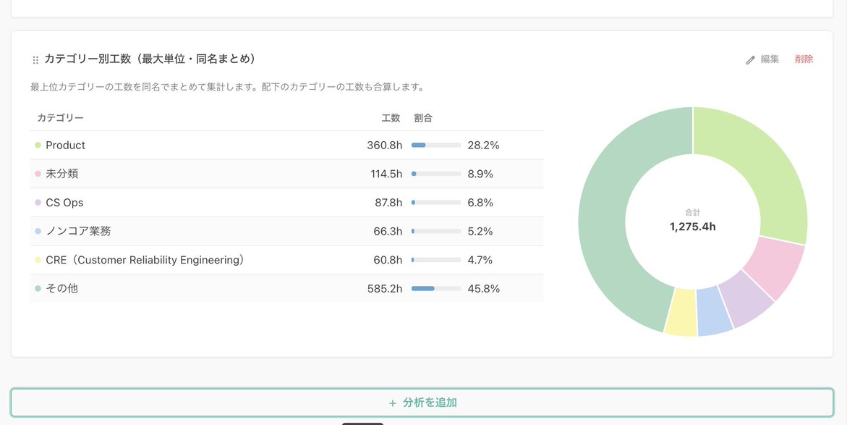Click the 45.8% progress bar for その他
868x425 pixels.
coord(436,288)
